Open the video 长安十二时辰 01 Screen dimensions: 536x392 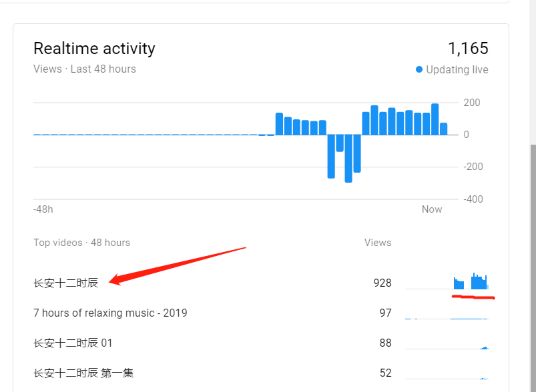73,343
